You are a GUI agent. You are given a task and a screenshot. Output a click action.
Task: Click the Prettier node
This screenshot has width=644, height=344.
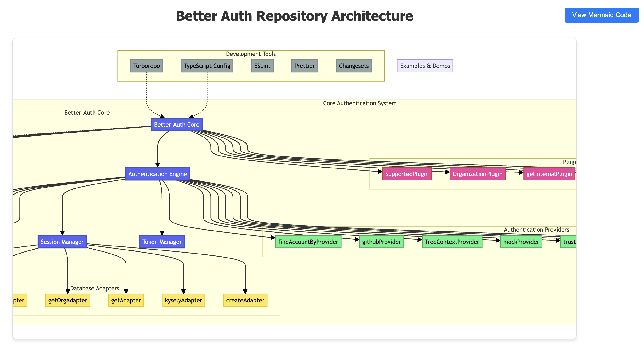(304, 66)
